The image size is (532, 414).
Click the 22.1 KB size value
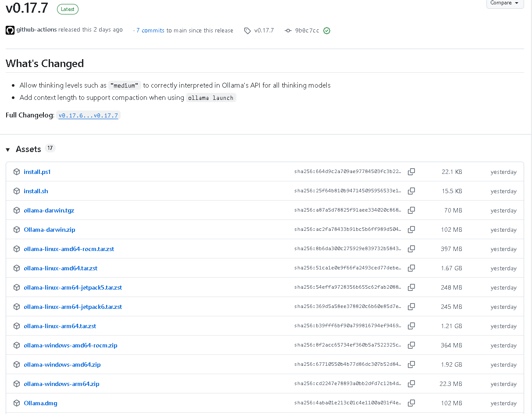tap(452, 172)
